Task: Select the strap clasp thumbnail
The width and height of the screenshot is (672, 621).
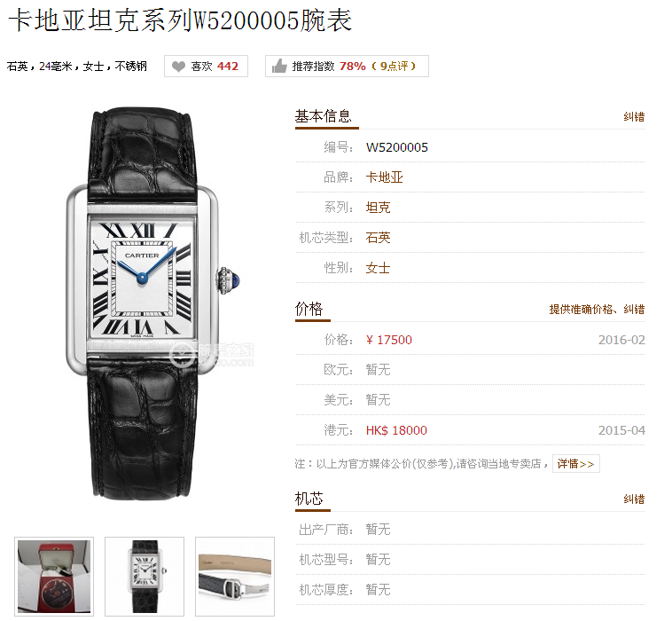Action: pyautogui.click(x=235, y=577)
